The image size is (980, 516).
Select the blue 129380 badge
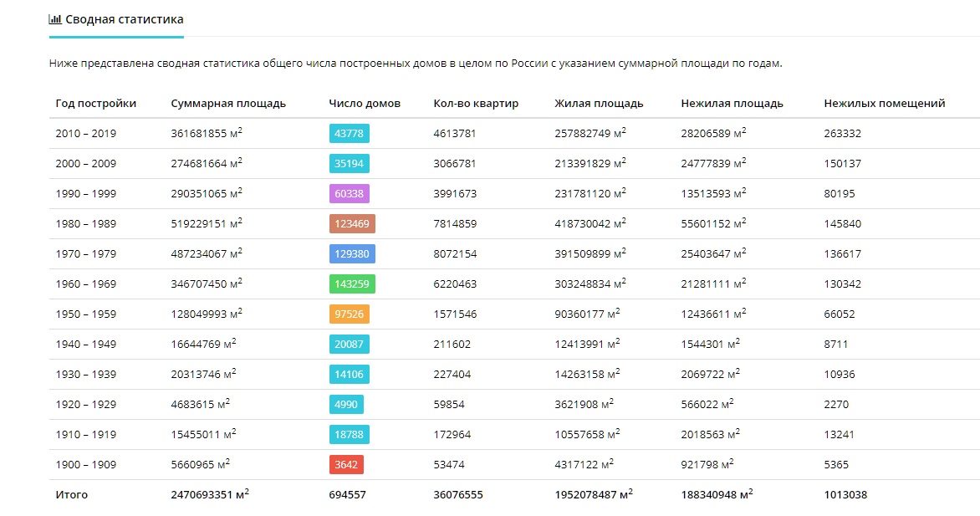coord(352,254)
